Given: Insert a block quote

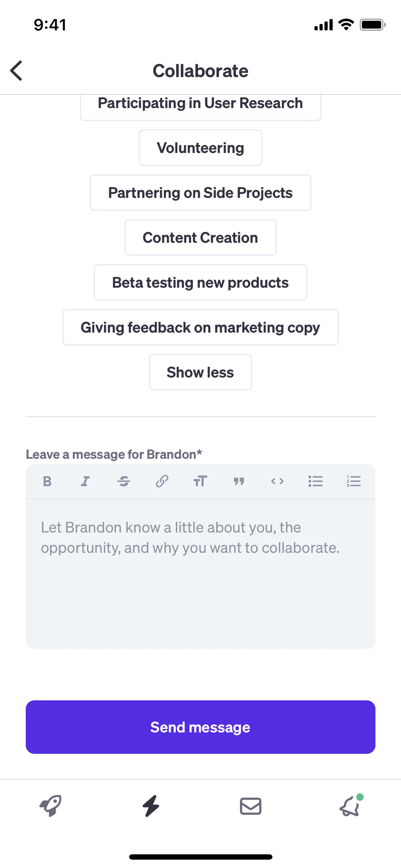Looking at the screenshot, I should (x=239, y=481).
